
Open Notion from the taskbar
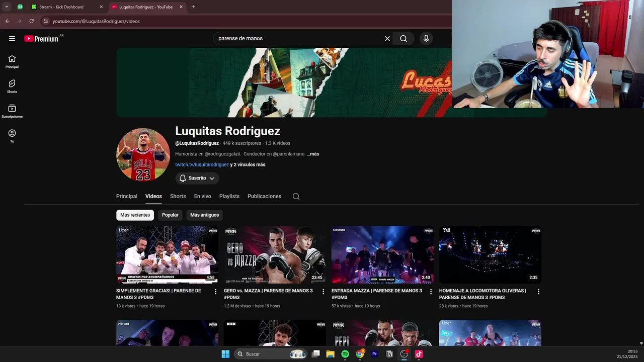click(389, 354)
